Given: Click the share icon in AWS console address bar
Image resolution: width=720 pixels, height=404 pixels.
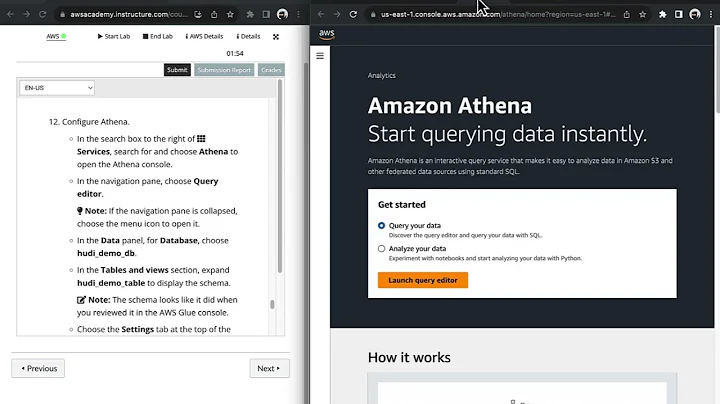Looking at the screenshot, I should 627,15.
